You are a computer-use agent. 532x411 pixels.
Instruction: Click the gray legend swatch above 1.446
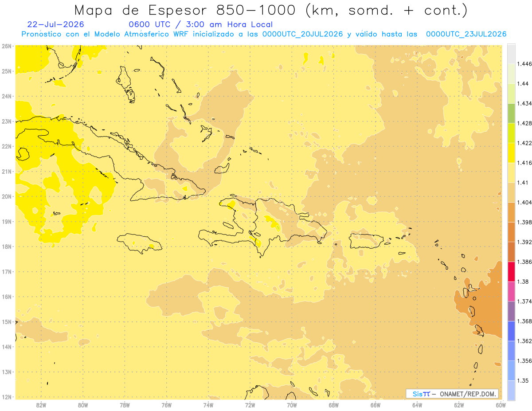pyautogui.click(x=511, y=54)
